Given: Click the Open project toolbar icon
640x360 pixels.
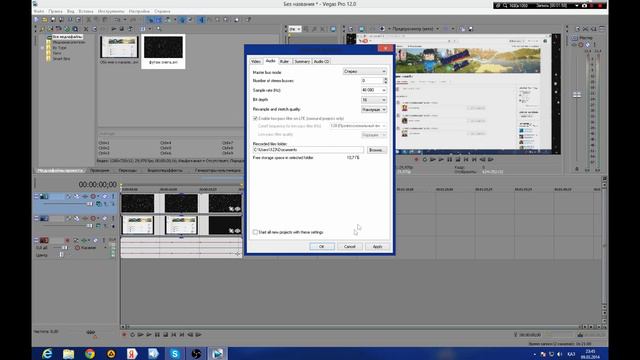Looking at the screenshot, I should click(44, 20).
